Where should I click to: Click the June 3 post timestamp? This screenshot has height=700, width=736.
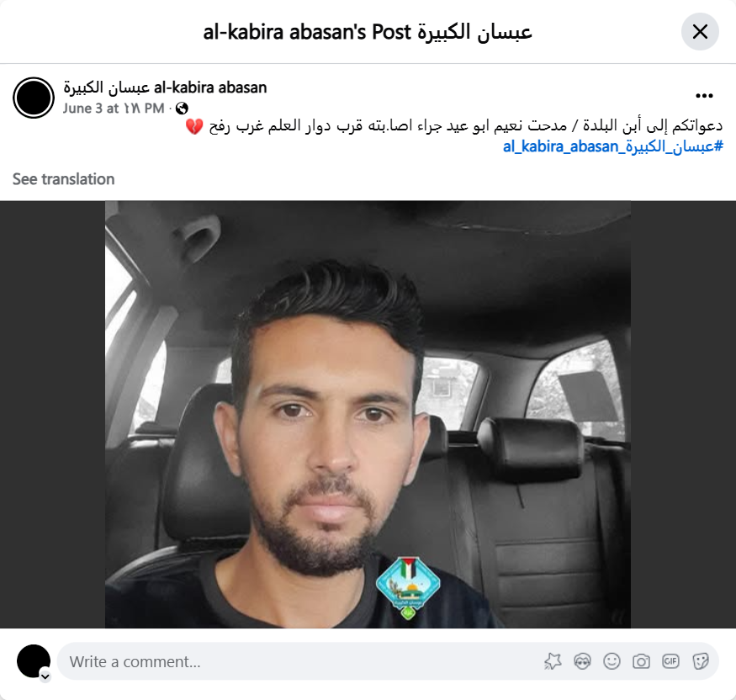(x=114, y=109)
